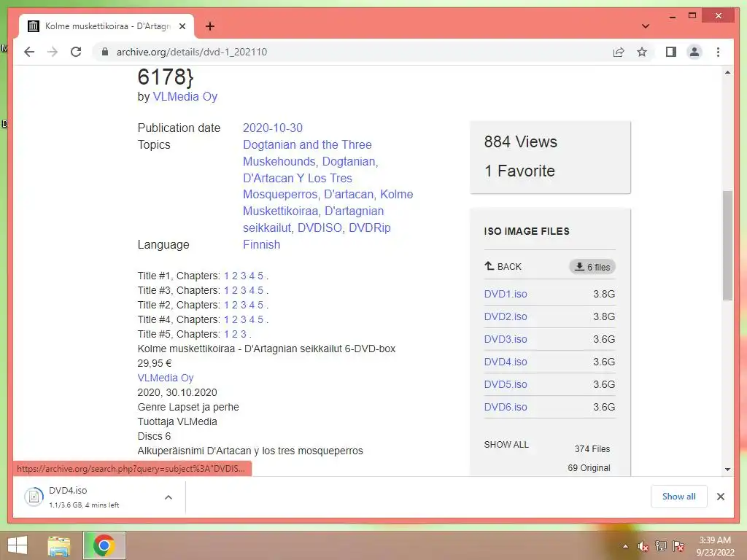Open publication date 2020-10-30 link

pyautogui.click(x=273, y=128)
